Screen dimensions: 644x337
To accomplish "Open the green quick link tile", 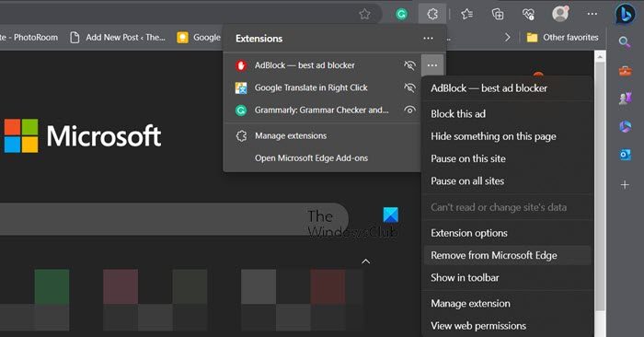I will pos(52,287).
